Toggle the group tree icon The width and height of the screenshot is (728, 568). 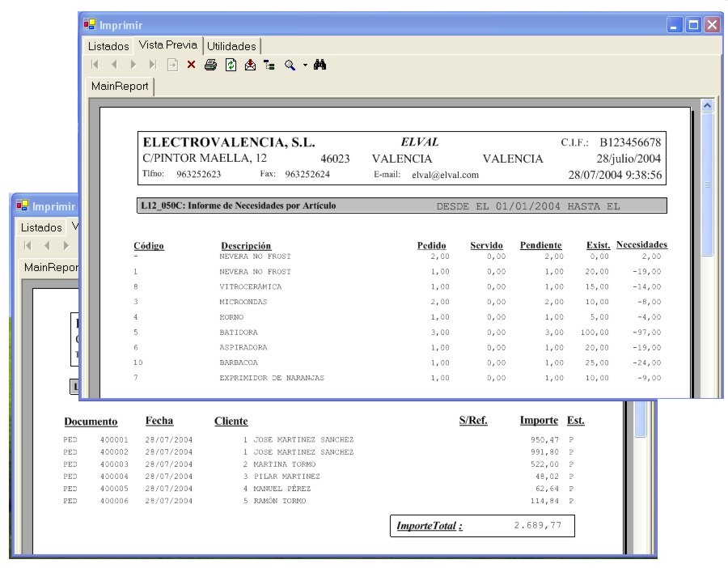[269, 65]
